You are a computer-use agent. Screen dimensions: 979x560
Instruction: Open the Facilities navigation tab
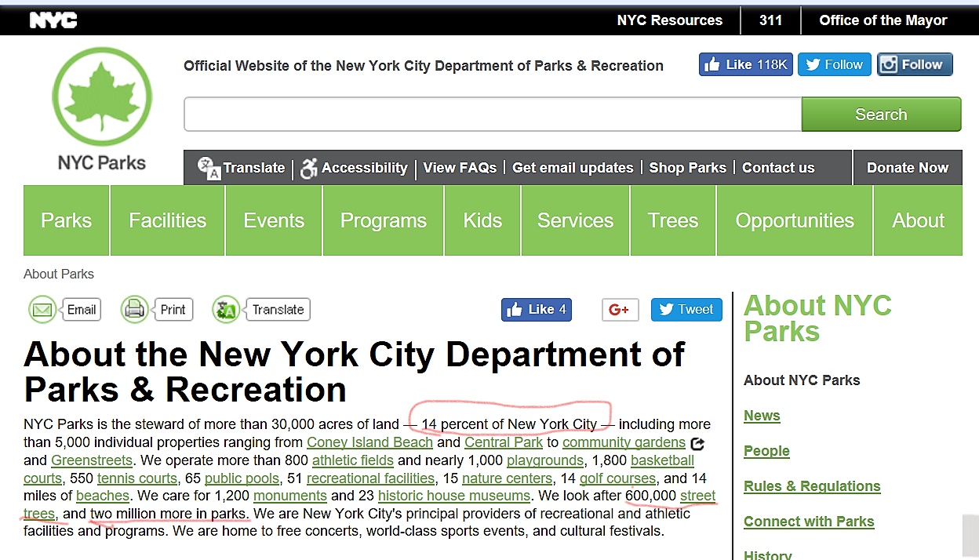click(168, 220)
